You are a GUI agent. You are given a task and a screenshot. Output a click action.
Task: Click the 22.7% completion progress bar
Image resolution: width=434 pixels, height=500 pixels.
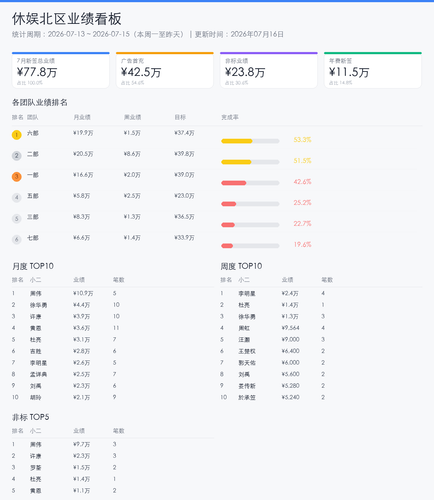250,225
